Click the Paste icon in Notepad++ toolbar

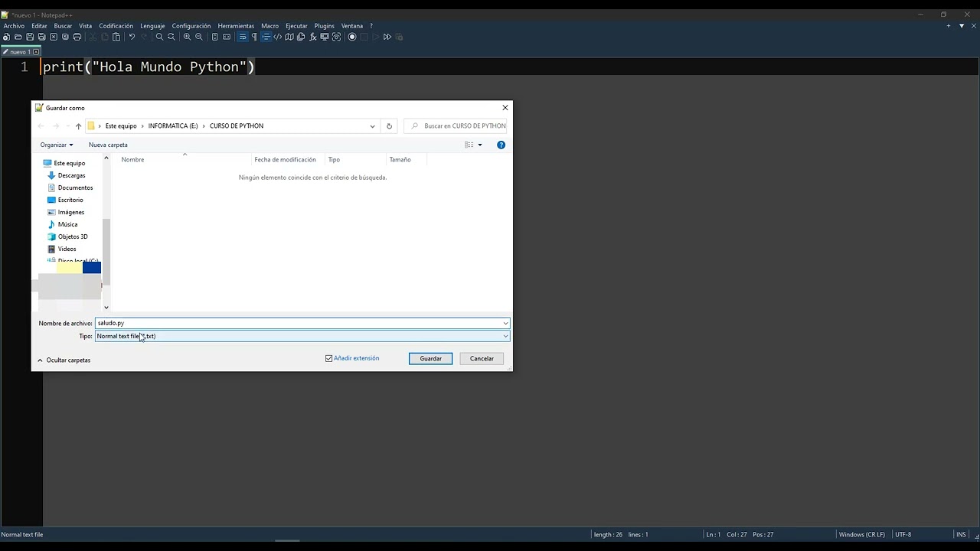pyautogui.click(x=116, y=37)
